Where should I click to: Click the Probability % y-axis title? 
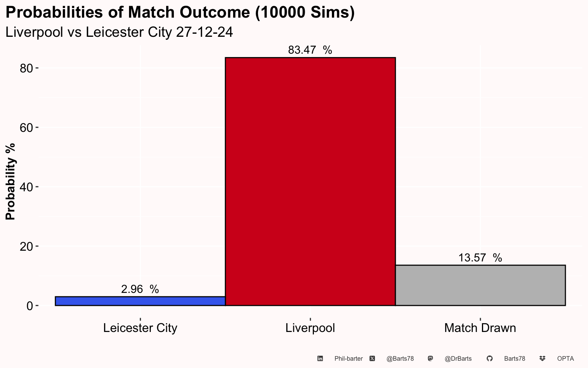point(11,181)
